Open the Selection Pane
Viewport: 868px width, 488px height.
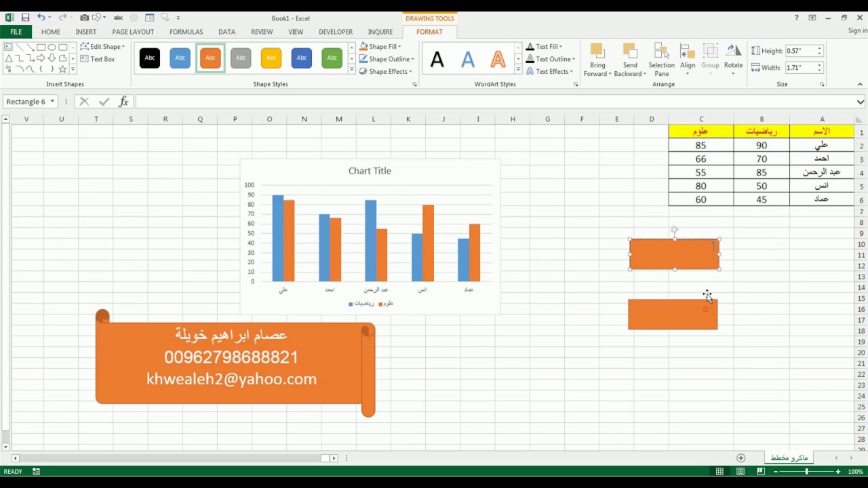click(x=661, y=60)
